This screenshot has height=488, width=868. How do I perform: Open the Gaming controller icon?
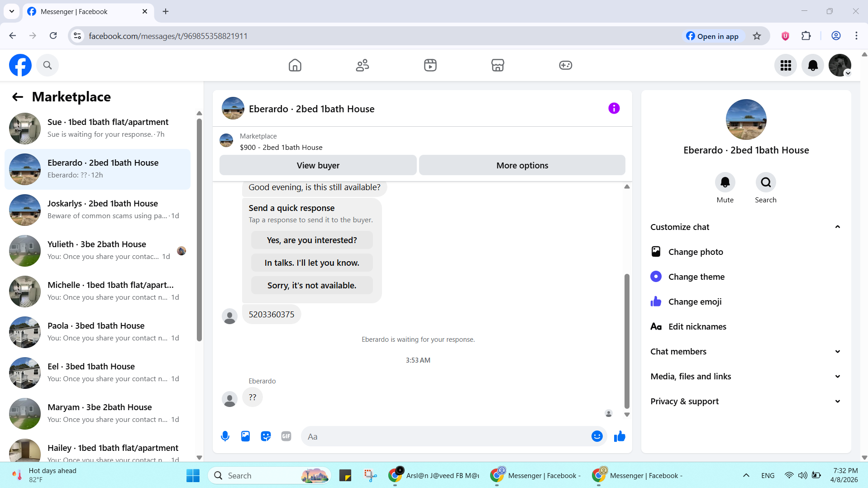566,65
